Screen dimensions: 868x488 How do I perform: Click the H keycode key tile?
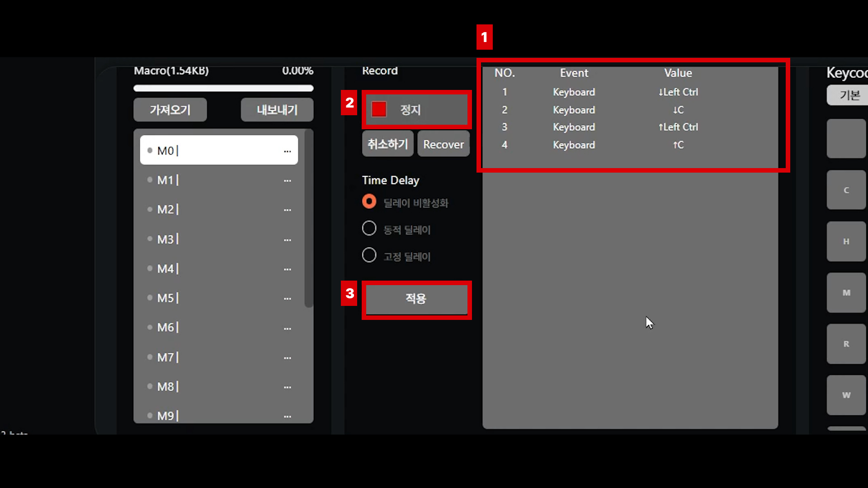pos(846,241)
